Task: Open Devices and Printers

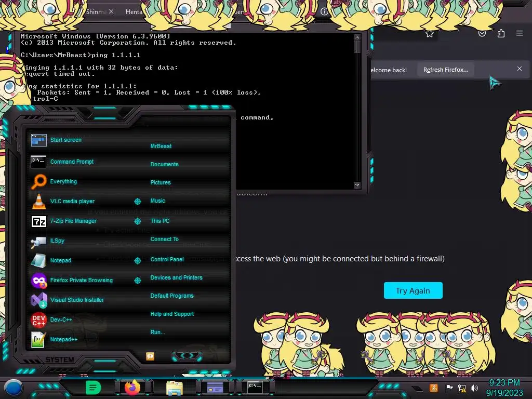Action: pyautogui.click(x=177, y=277)
